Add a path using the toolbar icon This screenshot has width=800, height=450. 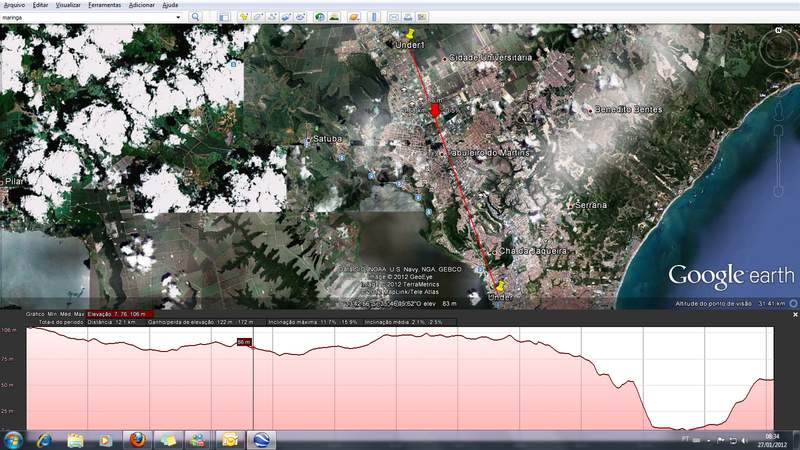272,17
